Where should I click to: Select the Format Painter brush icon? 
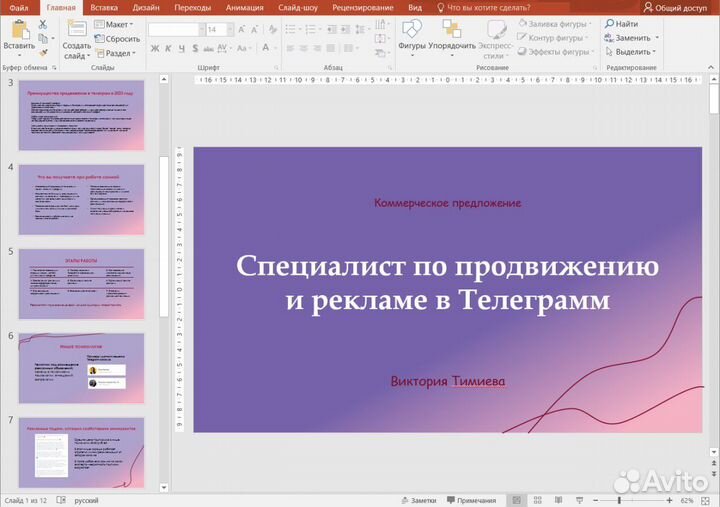tap(43, 53)
